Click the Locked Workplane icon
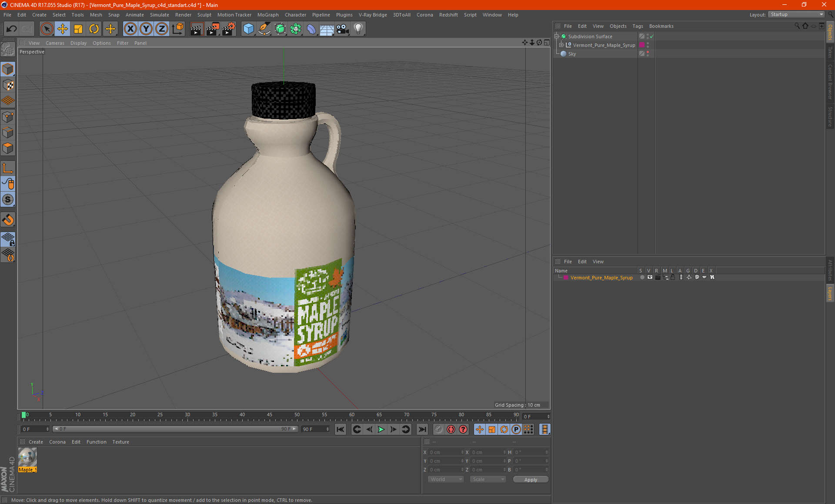Screen dimensions: 835x504 [8, 239]
